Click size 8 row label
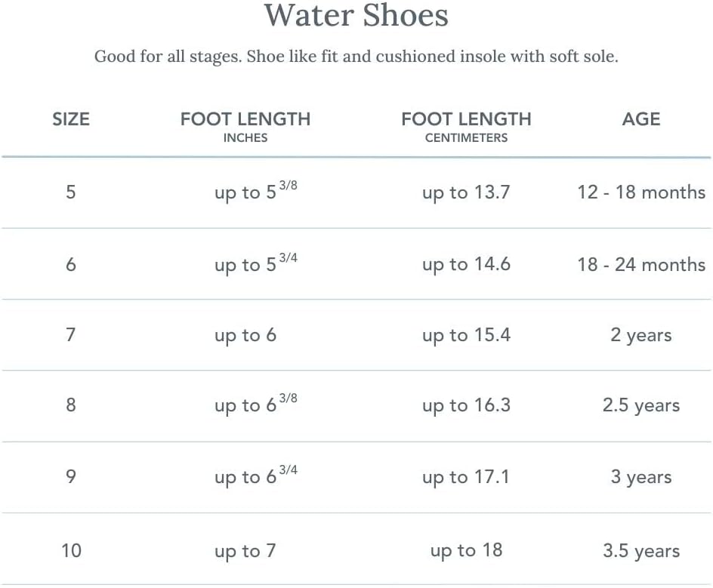 pyautogui.click(x=70, y=405)
